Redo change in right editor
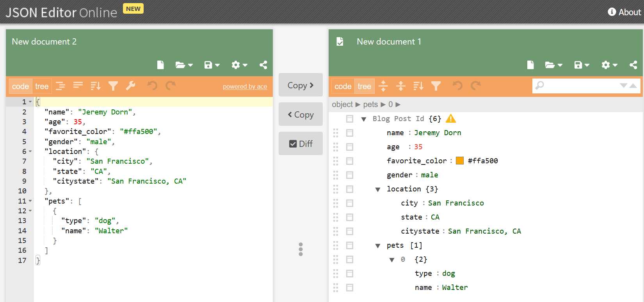644x302 pixels. coord(476,86)
